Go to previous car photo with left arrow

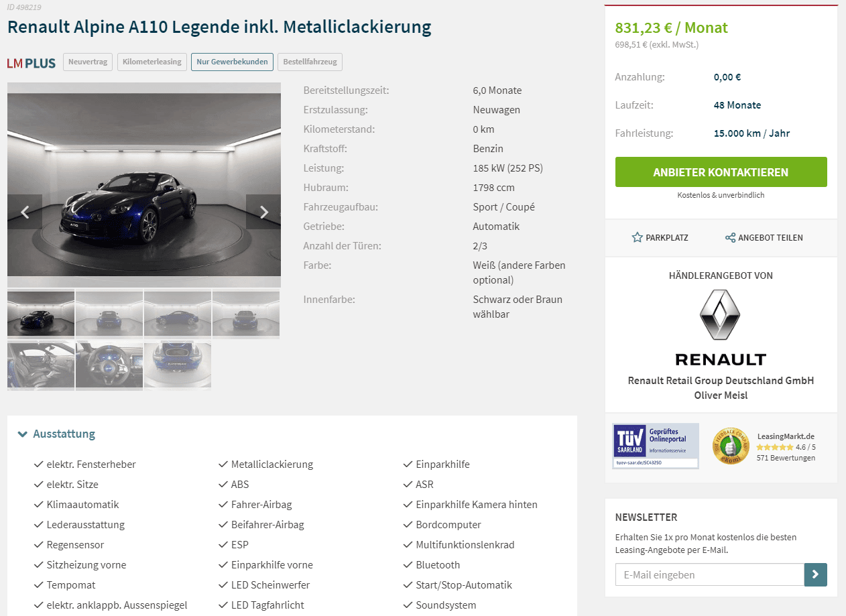[x=25, y=212]
